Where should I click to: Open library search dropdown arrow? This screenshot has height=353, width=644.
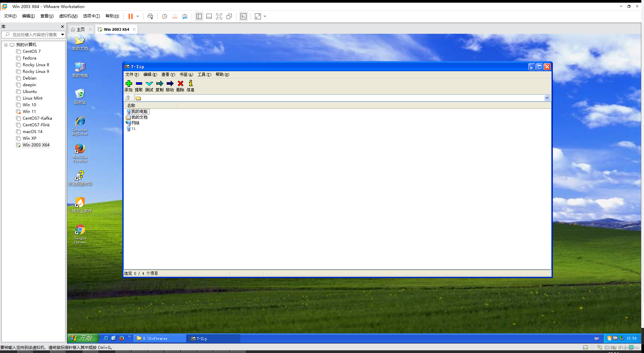click(62, 34)
